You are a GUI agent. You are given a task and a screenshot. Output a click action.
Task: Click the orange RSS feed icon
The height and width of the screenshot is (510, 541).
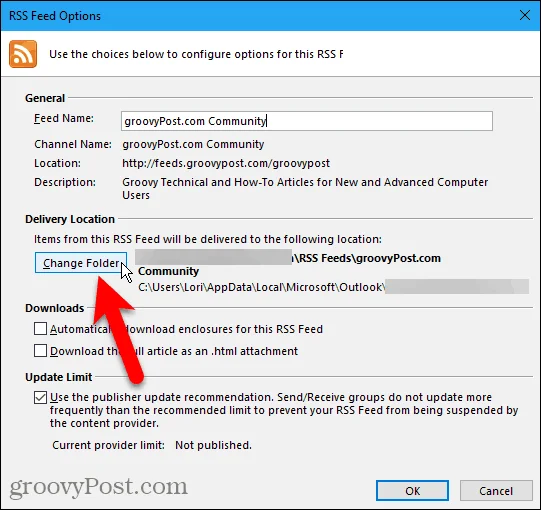[x=23, y=54]
